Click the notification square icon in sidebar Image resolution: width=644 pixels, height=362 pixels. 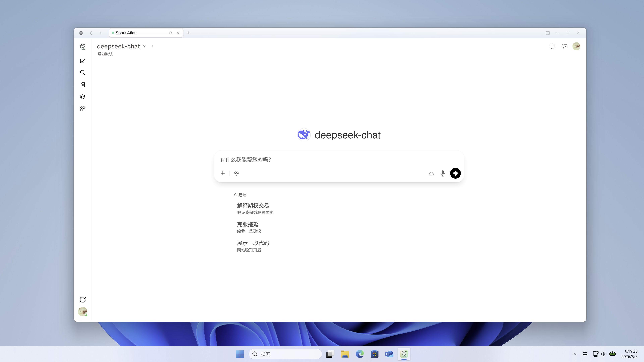83,299
